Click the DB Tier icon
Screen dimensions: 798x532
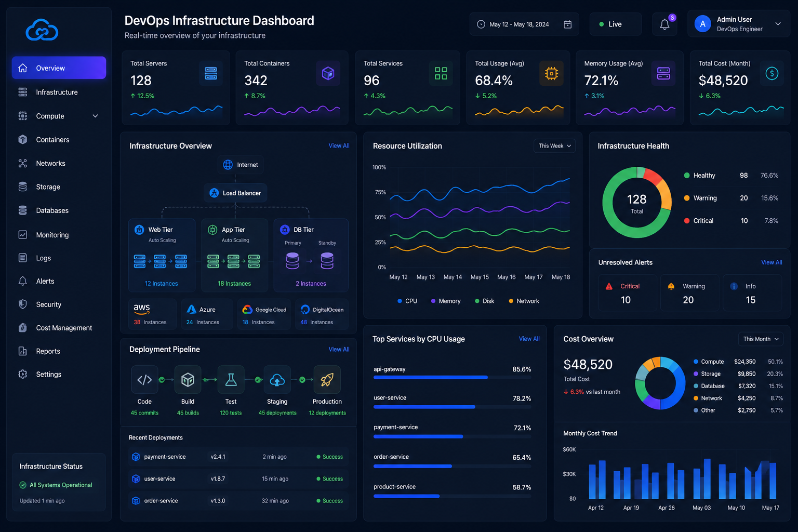(285, 230)
